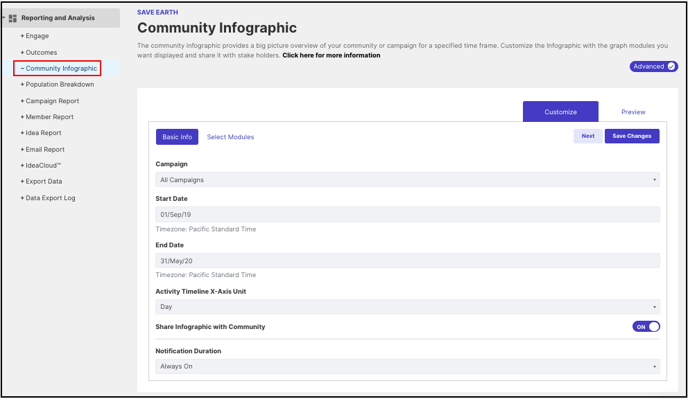Expand Population Breakdown in sidebar
The image size is (688, 399).
[x=57, y=84]
